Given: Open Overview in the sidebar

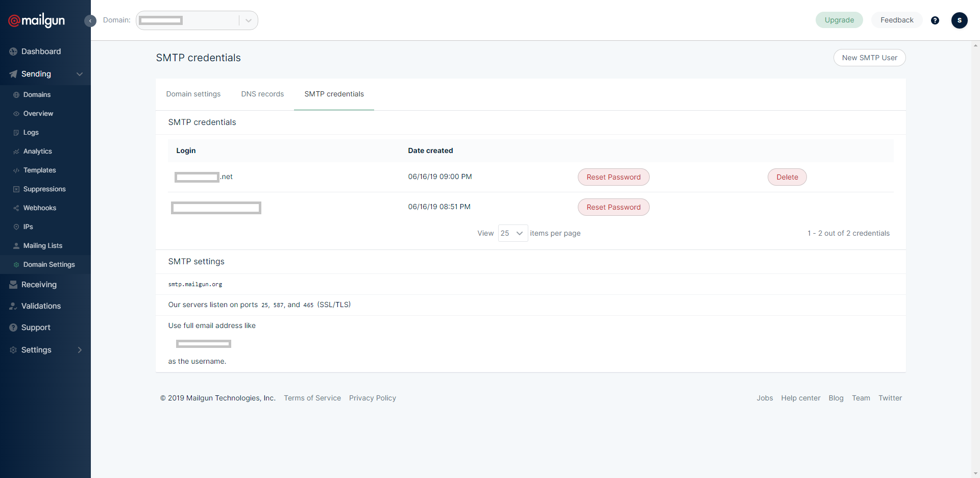Looking at the screenshot, I should (x=38, y=114).
